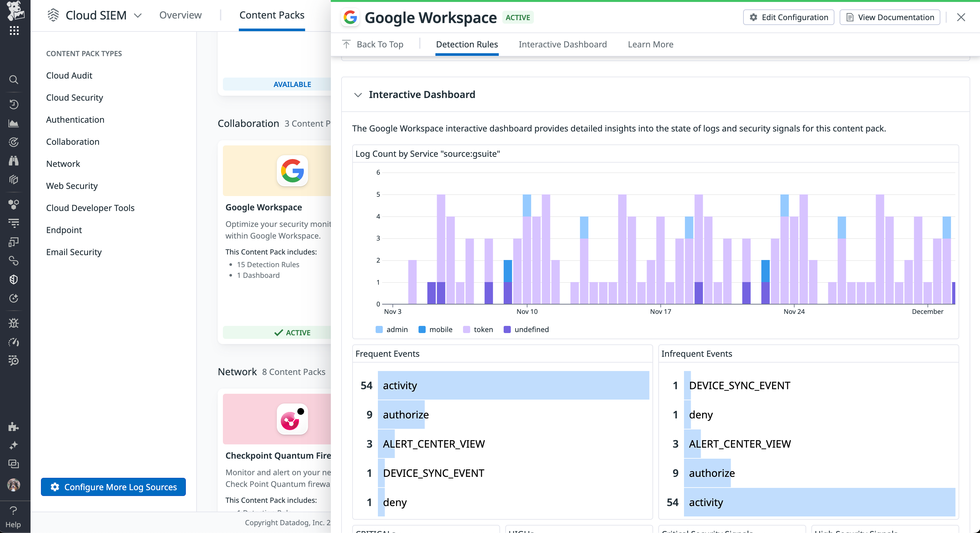The height and width of the screenshot is (533, 980).
Task: Click the user avatar with the dog photo
Action: [14, 486]
